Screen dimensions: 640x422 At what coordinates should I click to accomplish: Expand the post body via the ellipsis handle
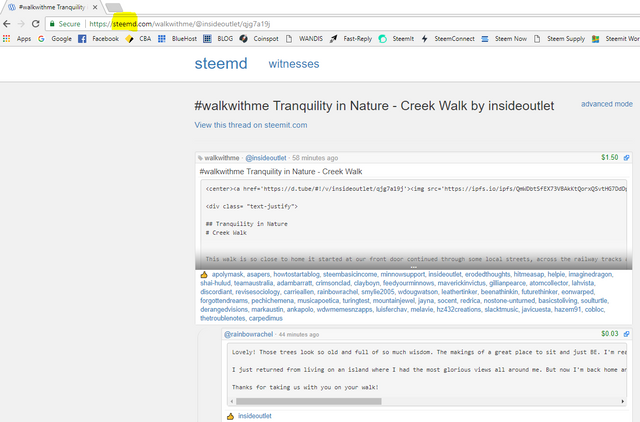click(x=413, y=267)
